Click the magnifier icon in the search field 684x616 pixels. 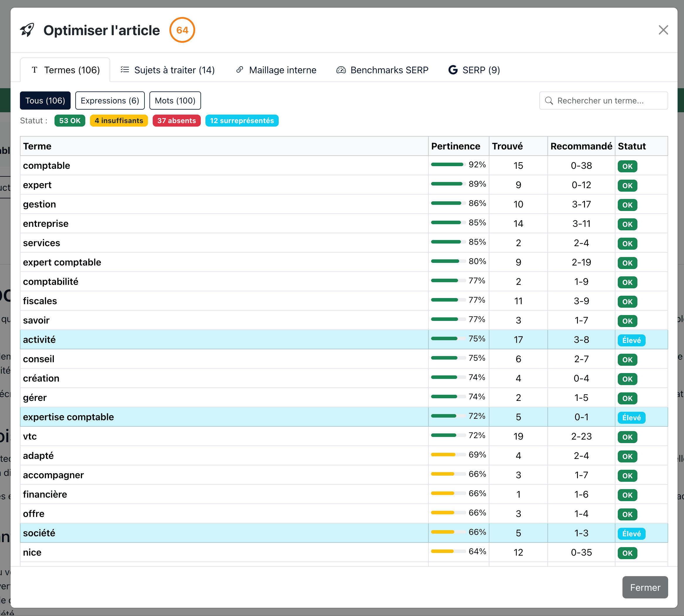coord(549,101)
